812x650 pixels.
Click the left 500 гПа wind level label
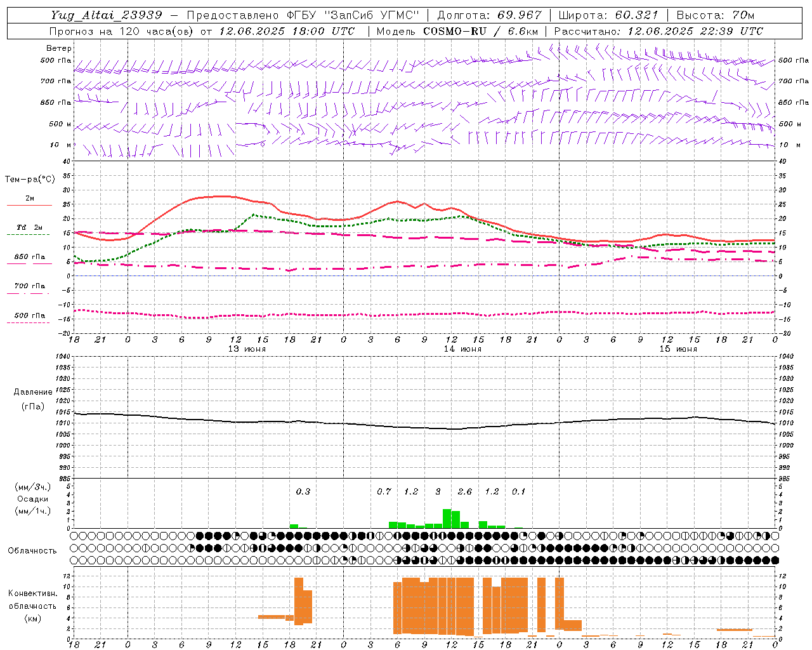(56, 60)
